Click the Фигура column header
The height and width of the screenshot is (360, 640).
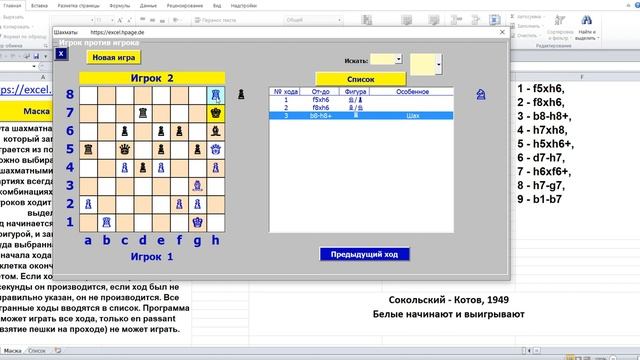[x=355, y=92]
